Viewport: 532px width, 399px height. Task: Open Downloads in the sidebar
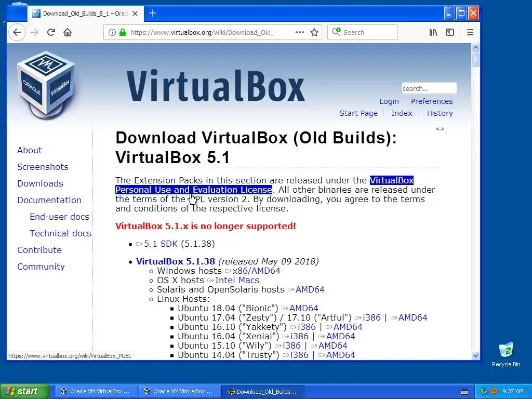(x=40, y=183)
